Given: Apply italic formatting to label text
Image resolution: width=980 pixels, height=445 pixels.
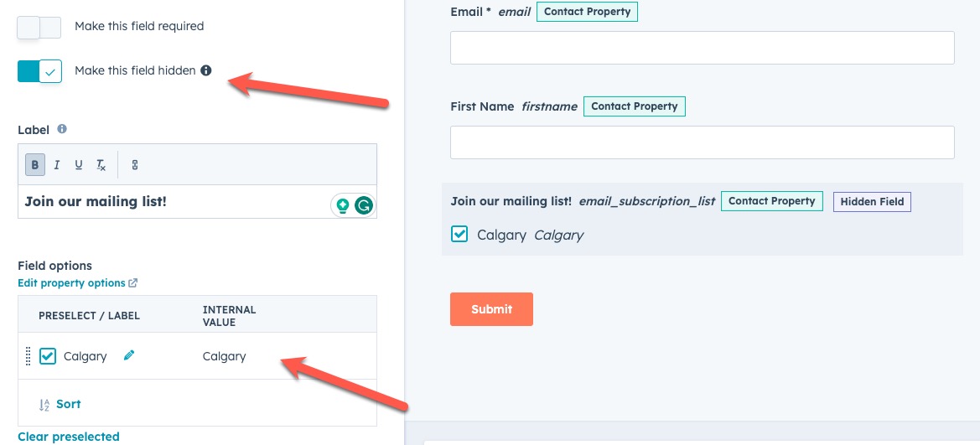Looking at the screenshot, I should (57, 165).
